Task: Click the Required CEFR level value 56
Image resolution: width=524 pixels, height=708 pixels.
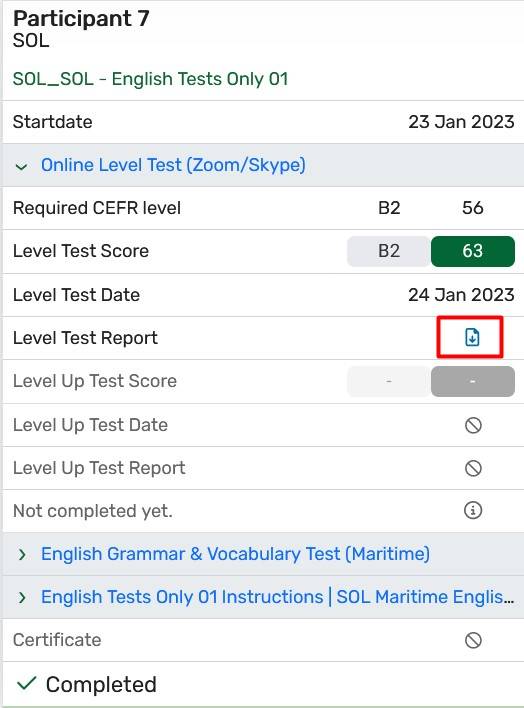Action: [x=473, y=208]
